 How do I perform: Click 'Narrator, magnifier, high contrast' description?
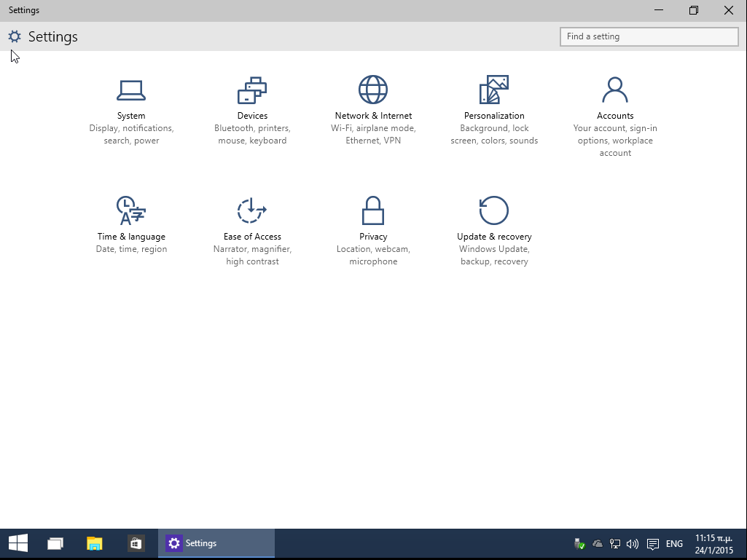(252, 255)
